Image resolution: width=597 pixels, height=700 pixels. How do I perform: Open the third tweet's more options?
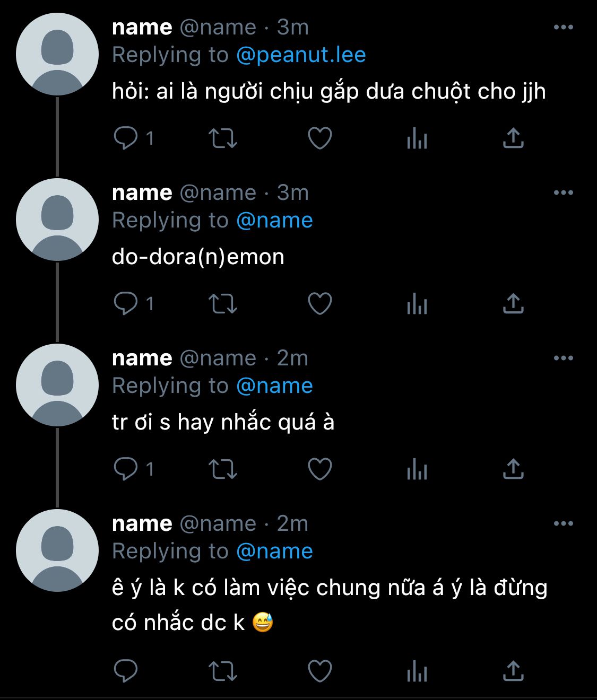pyautogui.click(x=563, y=358)
